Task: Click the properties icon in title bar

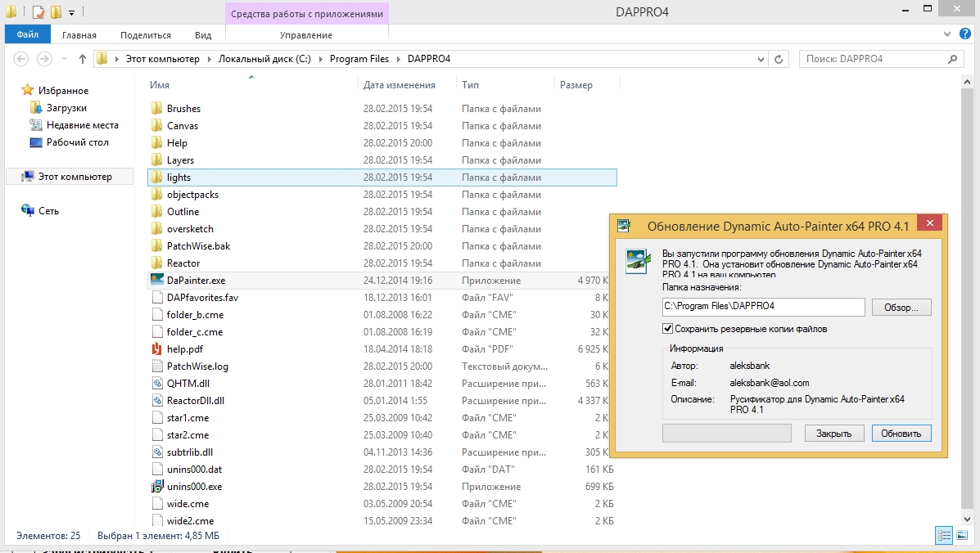Action: click(38, 11)
